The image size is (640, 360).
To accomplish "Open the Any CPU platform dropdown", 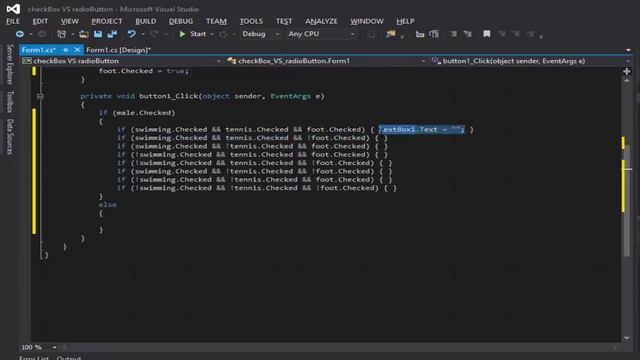I will [321, 34].
